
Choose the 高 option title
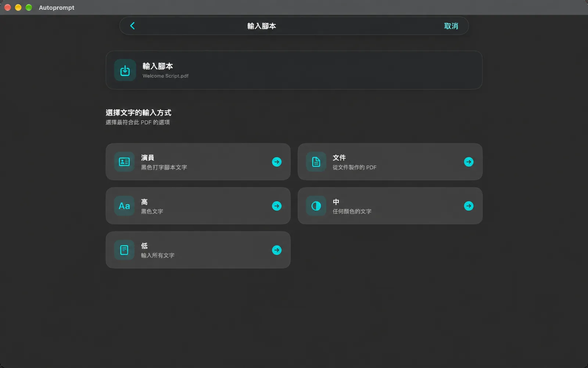point(144,202)
